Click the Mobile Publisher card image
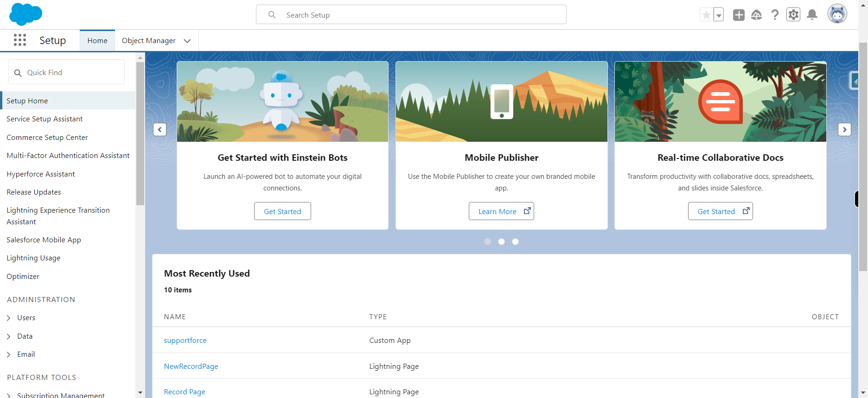This screenshot has width=868, height=398. point(501,101)
